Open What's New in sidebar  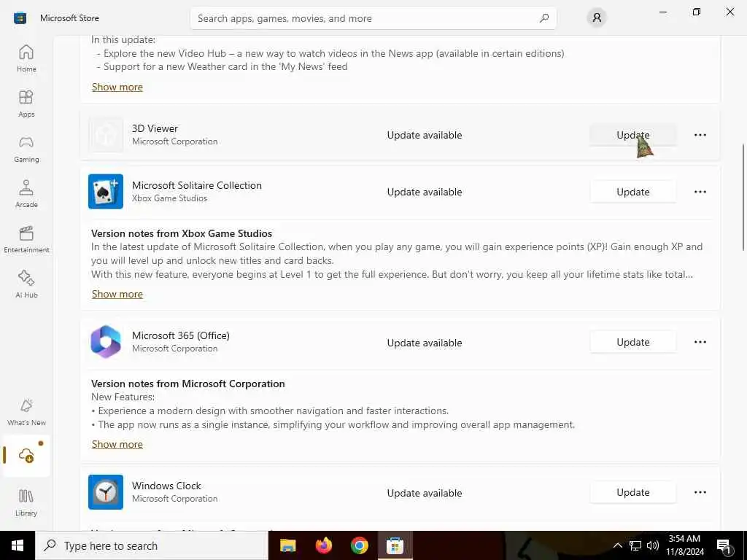[x=26, y=412]
